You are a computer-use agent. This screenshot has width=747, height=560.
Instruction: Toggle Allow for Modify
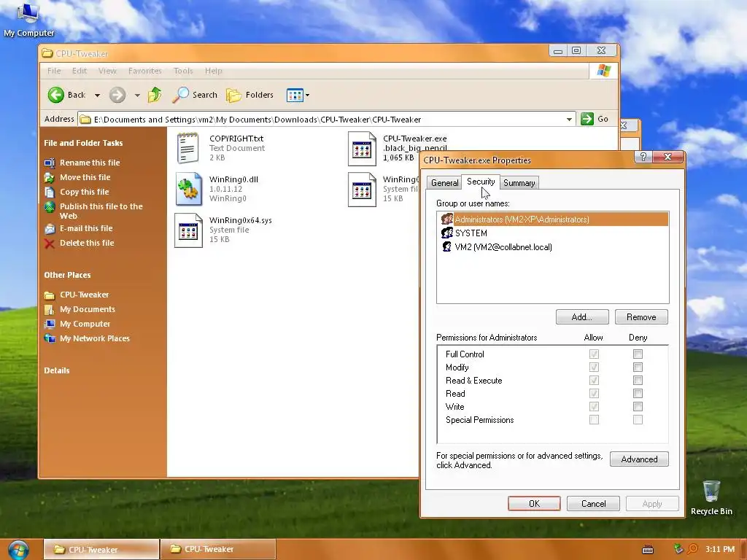coord(594,367)
